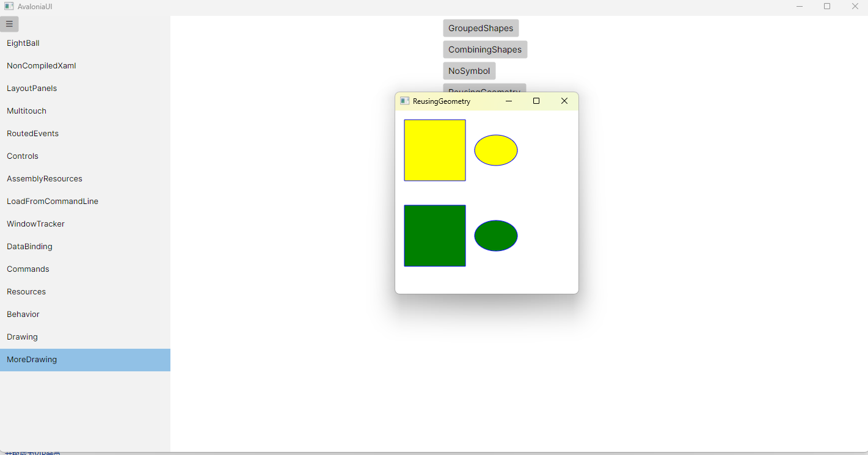868x455 pixels.
Task: Click the ReusingGeometry window title text
Action: (442, 101)
